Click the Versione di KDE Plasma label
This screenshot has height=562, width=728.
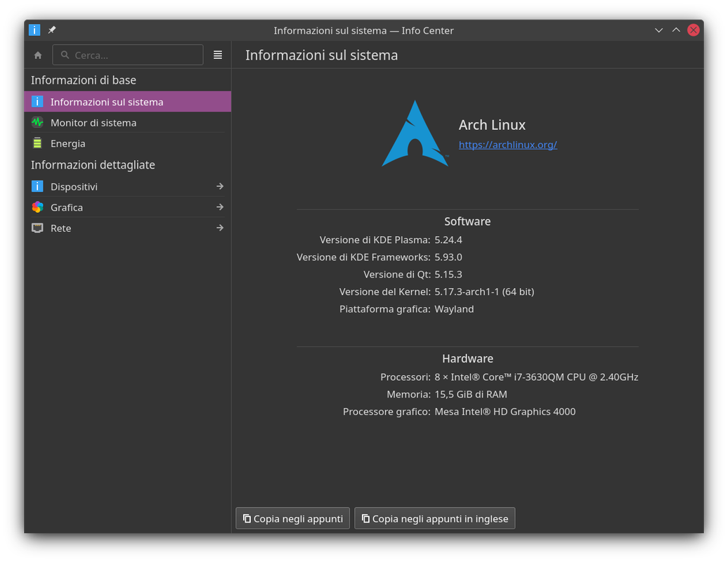coord(375,240)
